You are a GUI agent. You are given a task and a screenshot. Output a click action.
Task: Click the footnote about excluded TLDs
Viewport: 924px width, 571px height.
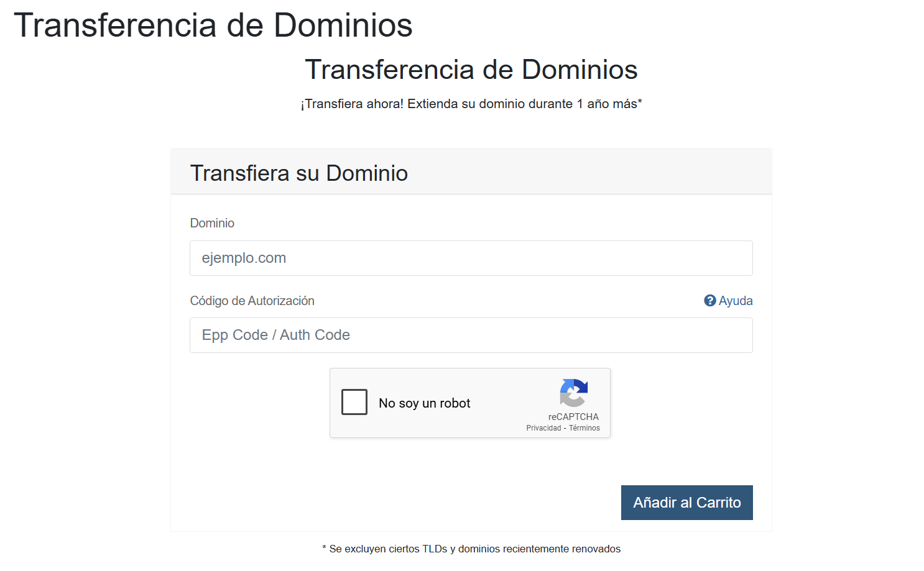(x=471, y=549)
